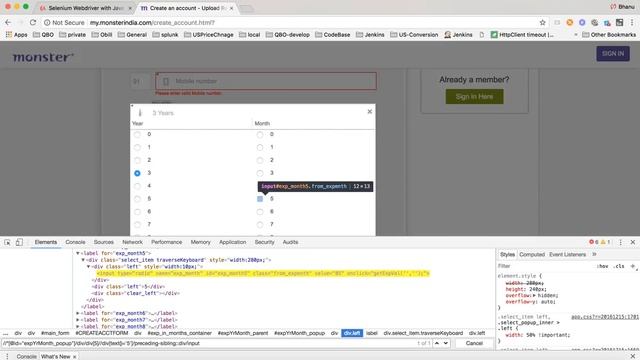The height and width of the screenshot is (360, 640).
Task: Open the Event Listeners tab
Action: pyautogui.click(x=567, y=254)
